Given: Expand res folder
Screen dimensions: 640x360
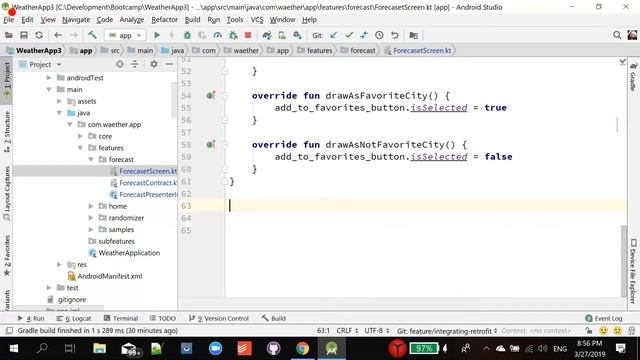Looking at the screenshot, I should (60, 264).
